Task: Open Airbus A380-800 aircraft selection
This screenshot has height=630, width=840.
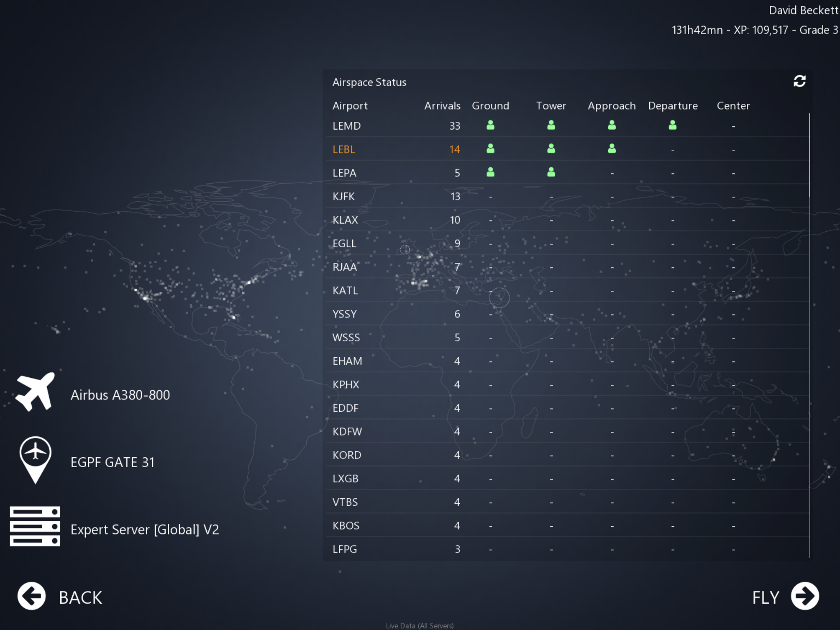Action: tap(120, 395)
